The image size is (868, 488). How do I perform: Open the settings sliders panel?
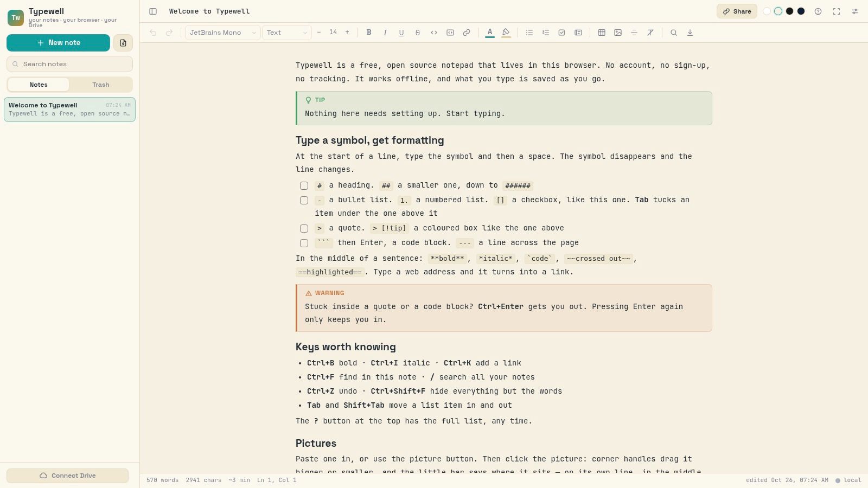pyautogui.click(x=855, y=11)
